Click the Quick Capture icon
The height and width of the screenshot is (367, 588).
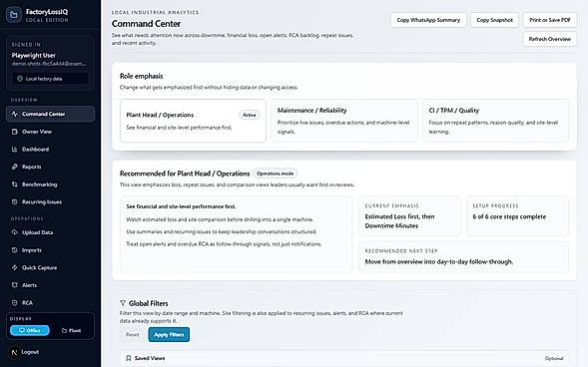pos(15,267)
